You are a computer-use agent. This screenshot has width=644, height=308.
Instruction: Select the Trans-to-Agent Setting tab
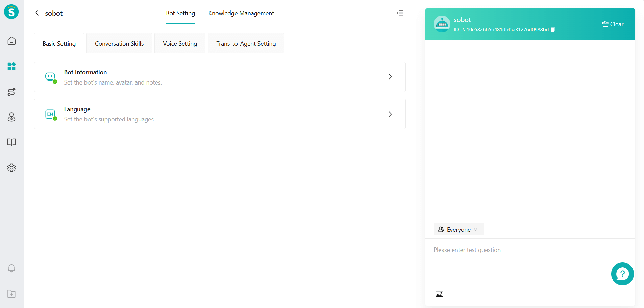pos(246,43)
